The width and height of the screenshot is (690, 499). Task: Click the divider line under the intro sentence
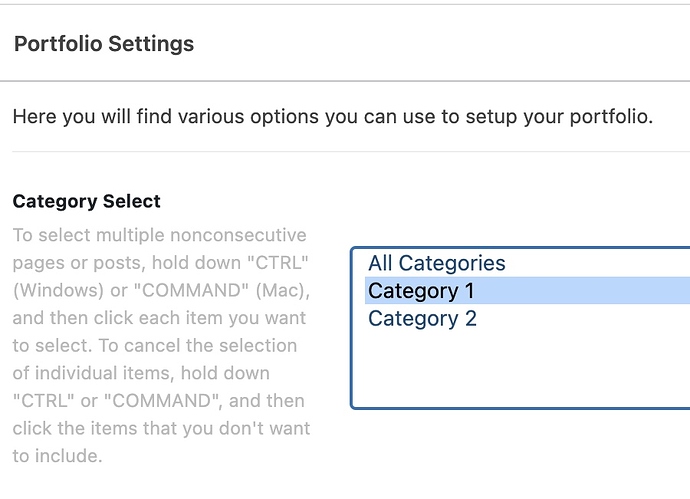click(350, 152)
